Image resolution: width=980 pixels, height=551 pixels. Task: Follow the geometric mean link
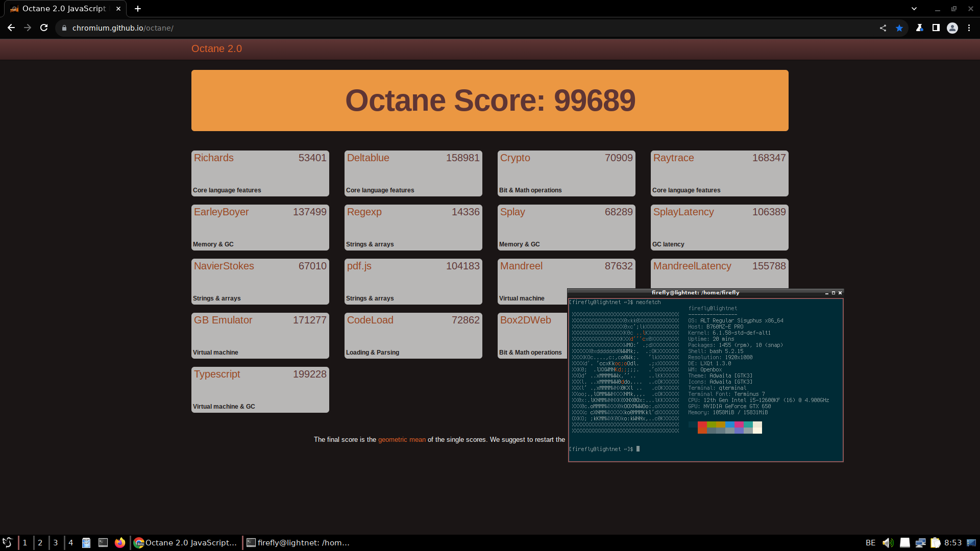tap(402, 440)
